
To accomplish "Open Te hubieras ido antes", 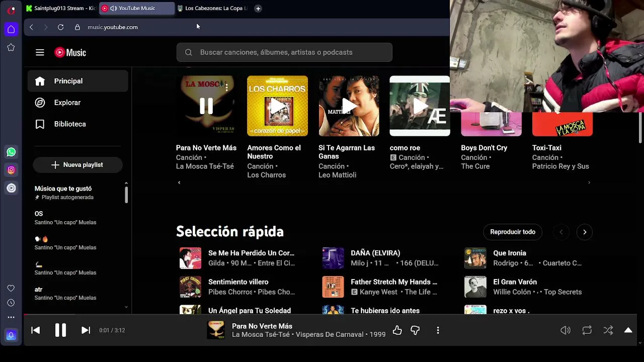I will [x=385, y=311].
